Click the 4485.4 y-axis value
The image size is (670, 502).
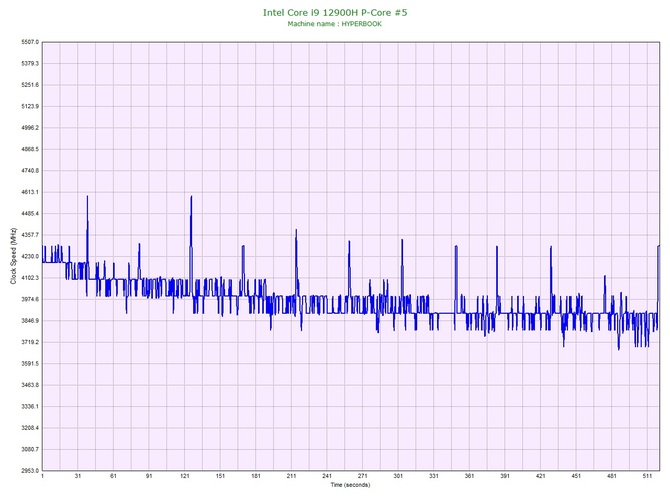(x=30, y=214)
